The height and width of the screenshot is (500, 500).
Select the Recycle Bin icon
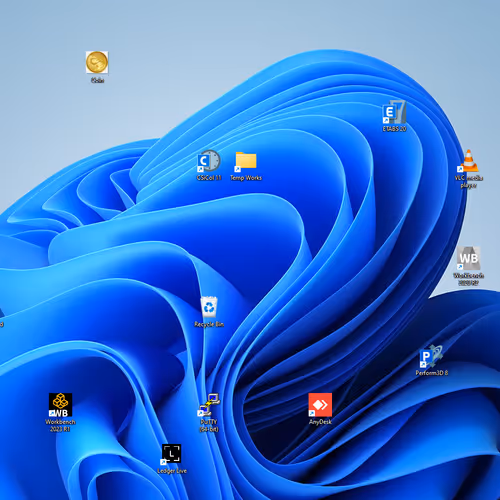coord(209,307)
